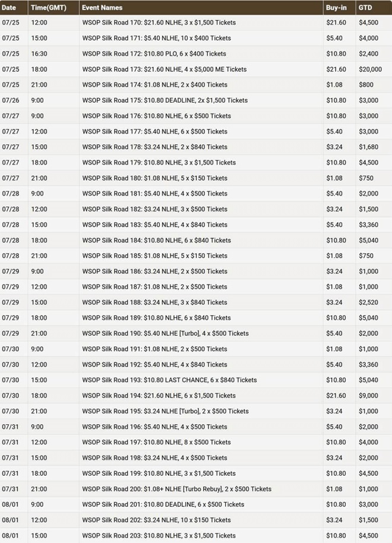Screen dimensions: 392x543
Task: Open WSOP Silk Road 173 ME Tickets event
Action: point(164,70)
